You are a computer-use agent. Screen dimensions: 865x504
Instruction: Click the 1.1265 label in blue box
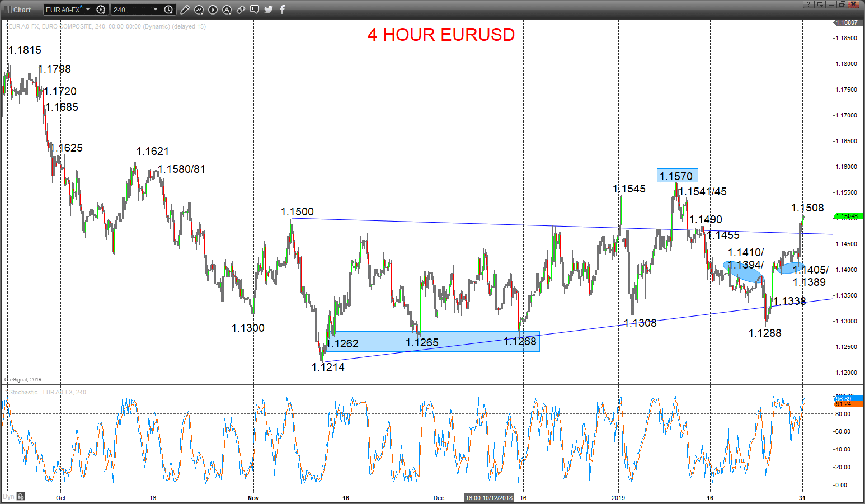tap(422, 342)
